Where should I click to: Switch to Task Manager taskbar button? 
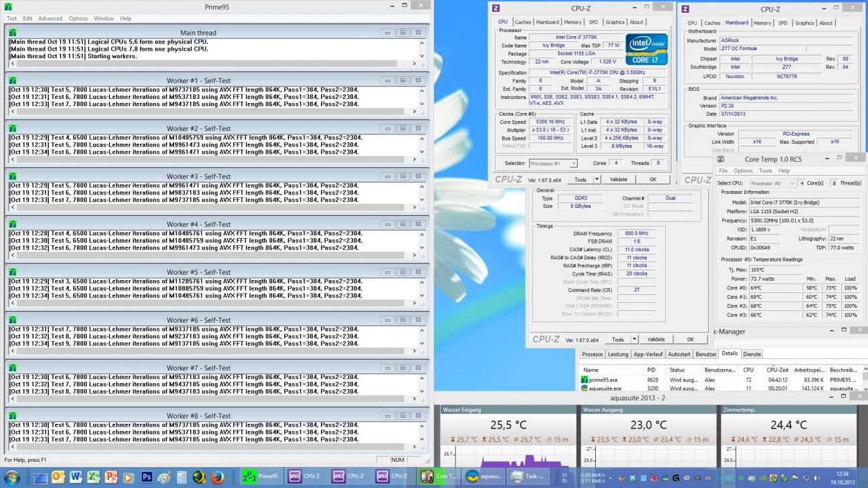528,477
